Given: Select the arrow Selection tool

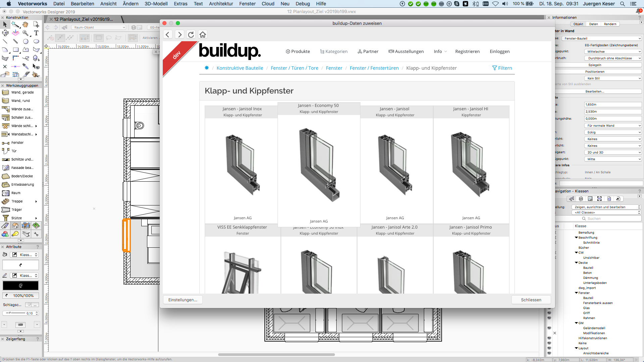Looking at the screenshot, I should [x=5, y=24].
